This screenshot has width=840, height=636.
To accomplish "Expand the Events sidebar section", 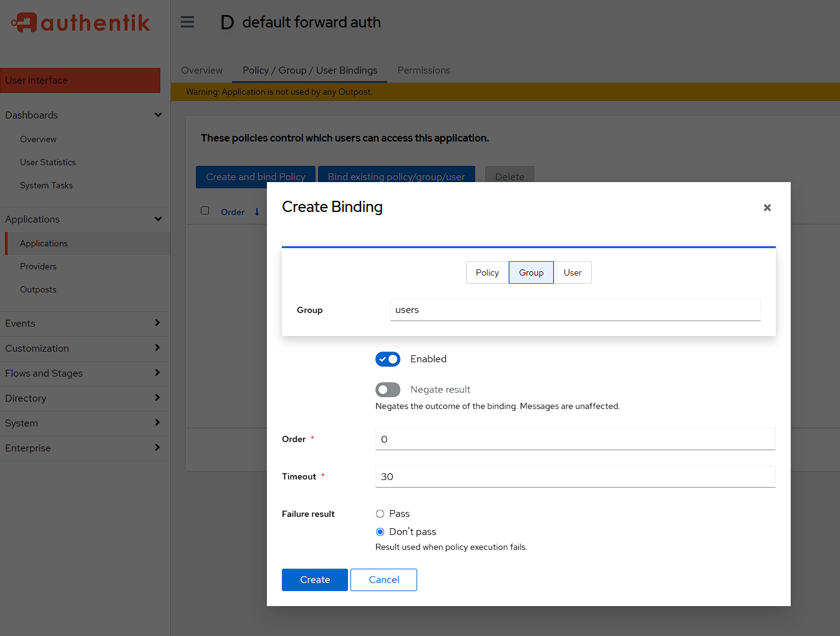I will [157, 323].
